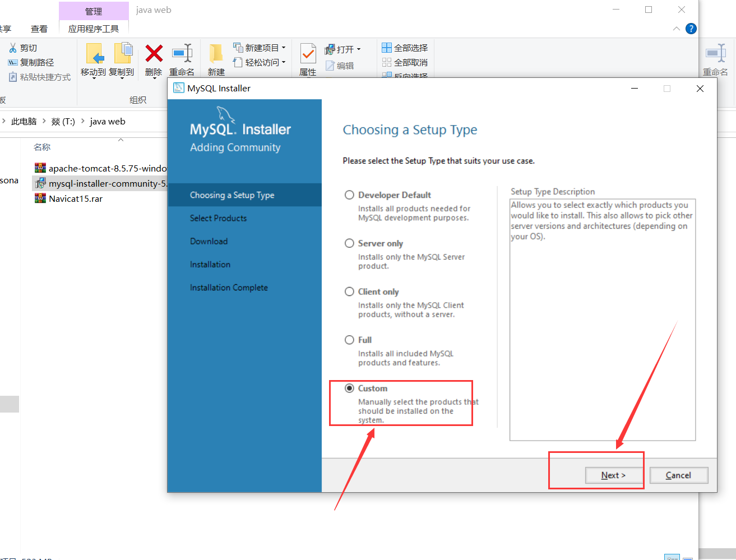Select the Developer Default radio button
Screen dimensions: 736x560
349,195
